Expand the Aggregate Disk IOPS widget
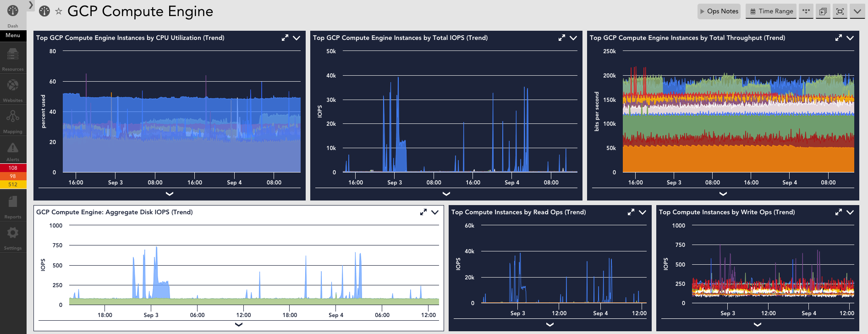 [423, 212]
